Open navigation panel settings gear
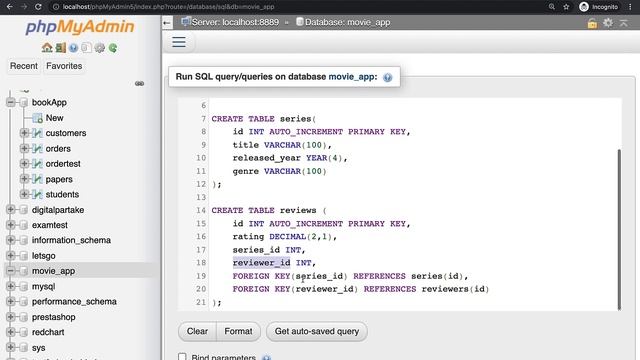640x360 pixels. [x=100, y=48]
